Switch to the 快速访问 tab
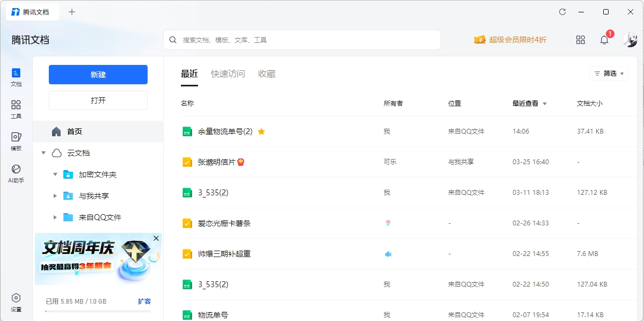 coord(228,74)
